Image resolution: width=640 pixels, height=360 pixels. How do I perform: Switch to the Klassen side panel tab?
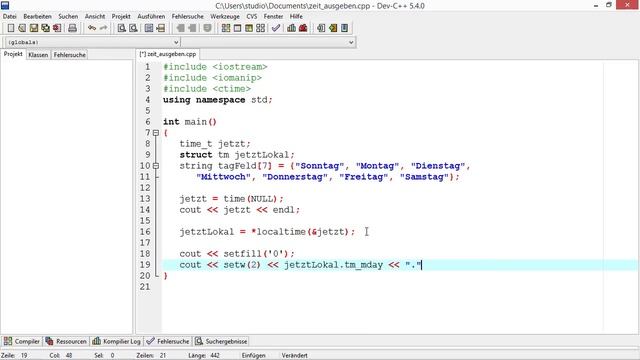(x=38, y=55)
